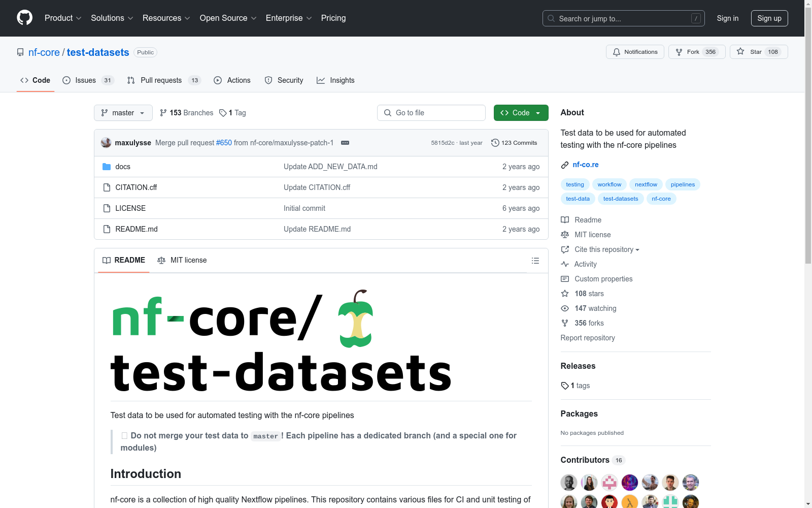812x508 pixels.
Task: Switch to MIT license tab in file viewer
Action: click(x=182, y=260)
